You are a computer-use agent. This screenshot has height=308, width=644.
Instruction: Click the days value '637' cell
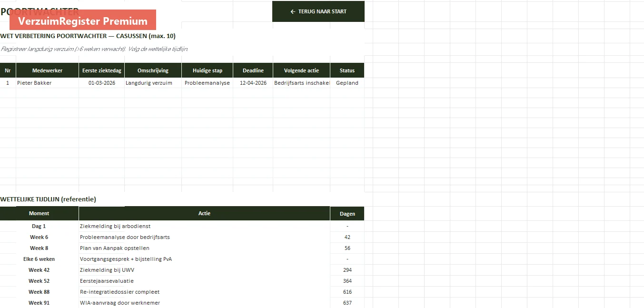347,303
